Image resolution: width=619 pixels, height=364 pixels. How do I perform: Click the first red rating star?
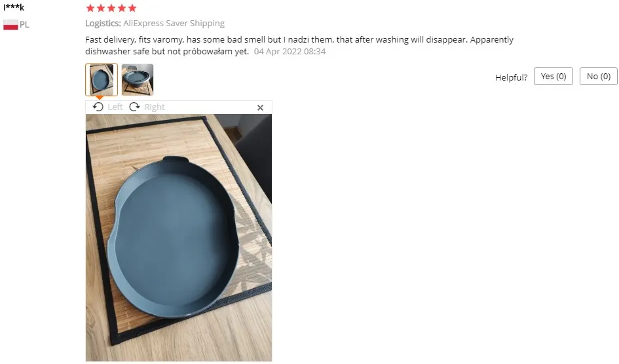(x=90, y=8)
